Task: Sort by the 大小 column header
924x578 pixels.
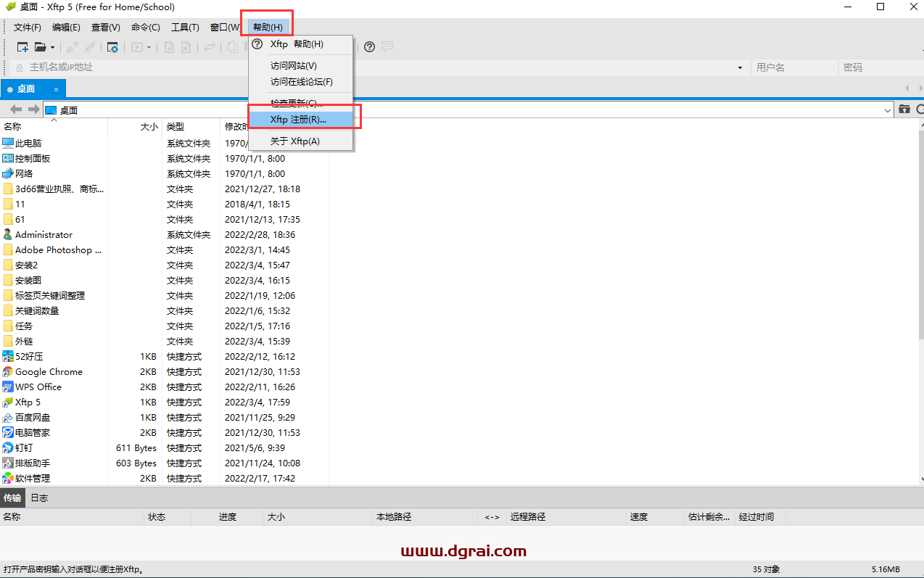Action: 135,126
